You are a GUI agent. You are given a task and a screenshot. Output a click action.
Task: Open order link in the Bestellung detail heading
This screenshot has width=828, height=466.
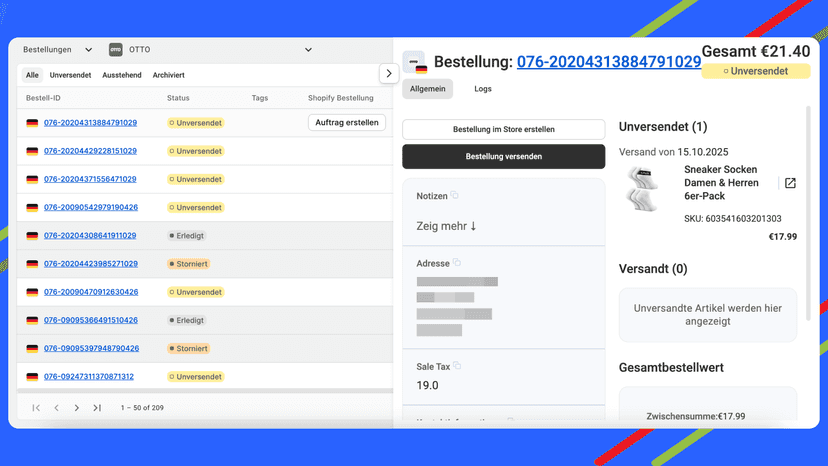pyautogui.click(x=609, y=62)
